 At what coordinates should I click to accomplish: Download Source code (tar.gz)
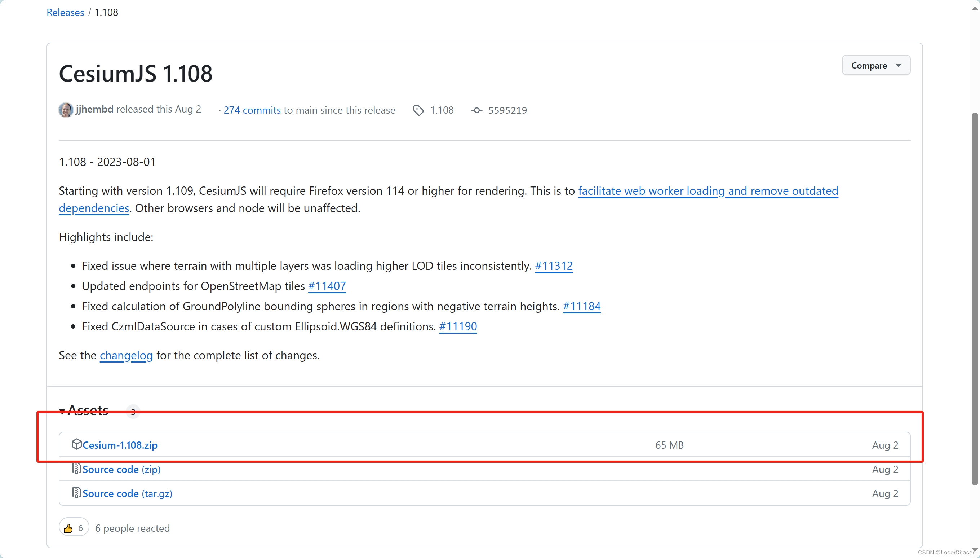pos(127,493)
